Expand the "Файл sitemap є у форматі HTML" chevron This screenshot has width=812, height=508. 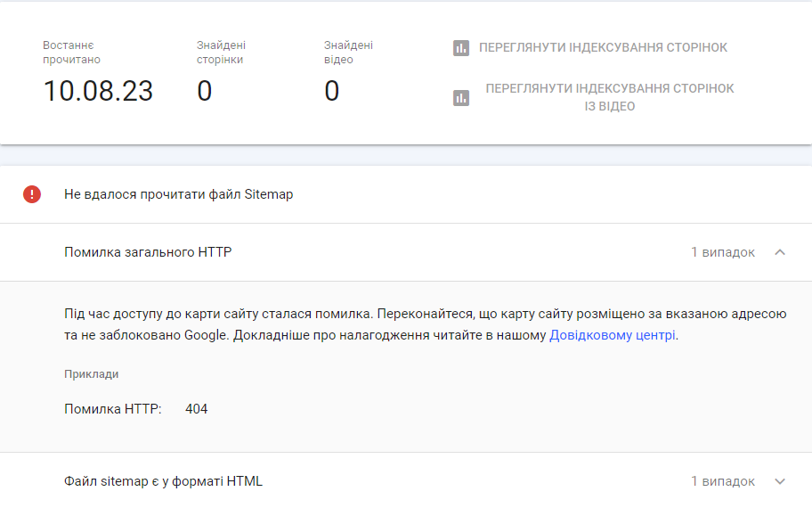point(780,481)
